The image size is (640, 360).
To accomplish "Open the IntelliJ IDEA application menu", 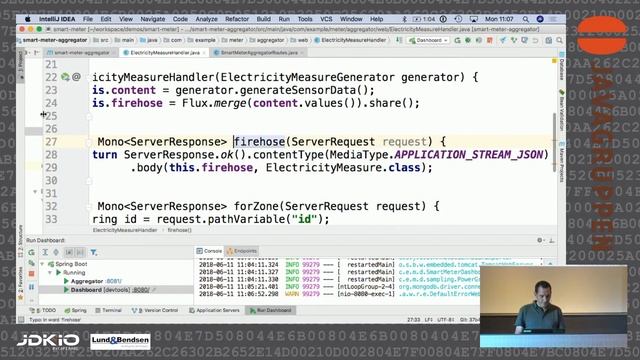I will pyautogui.click(x=57, y=19).
